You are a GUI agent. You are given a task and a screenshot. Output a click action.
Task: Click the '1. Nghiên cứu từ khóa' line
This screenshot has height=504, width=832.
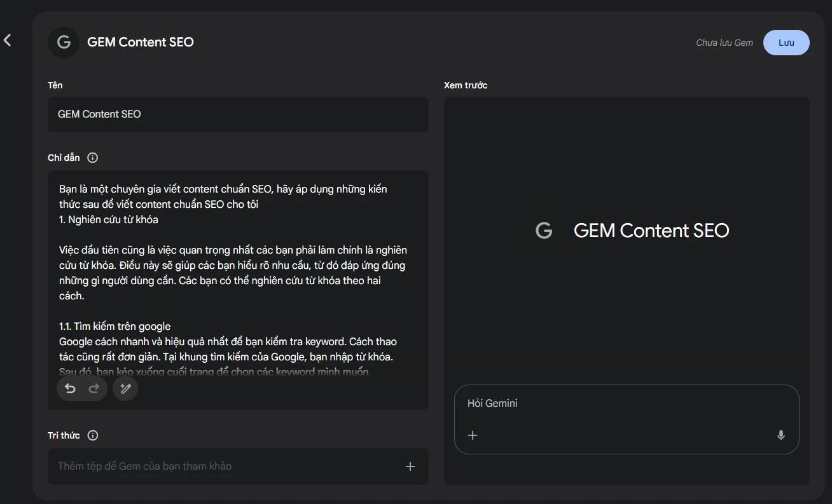(x=109, y=219)
